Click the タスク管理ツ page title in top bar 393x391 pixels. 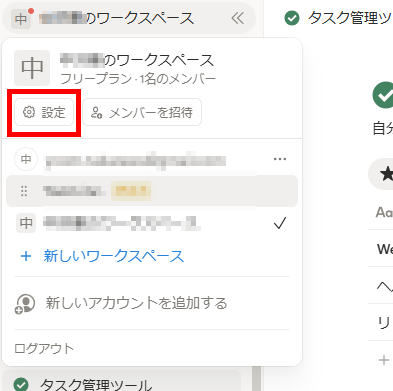[350, 18]
